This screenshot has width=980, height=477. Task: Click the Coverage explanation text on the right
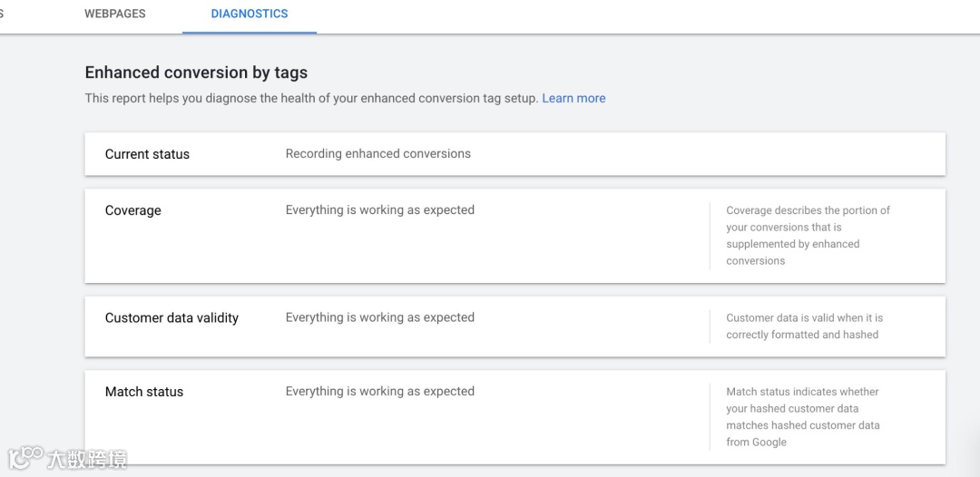(x=808, y=235)
